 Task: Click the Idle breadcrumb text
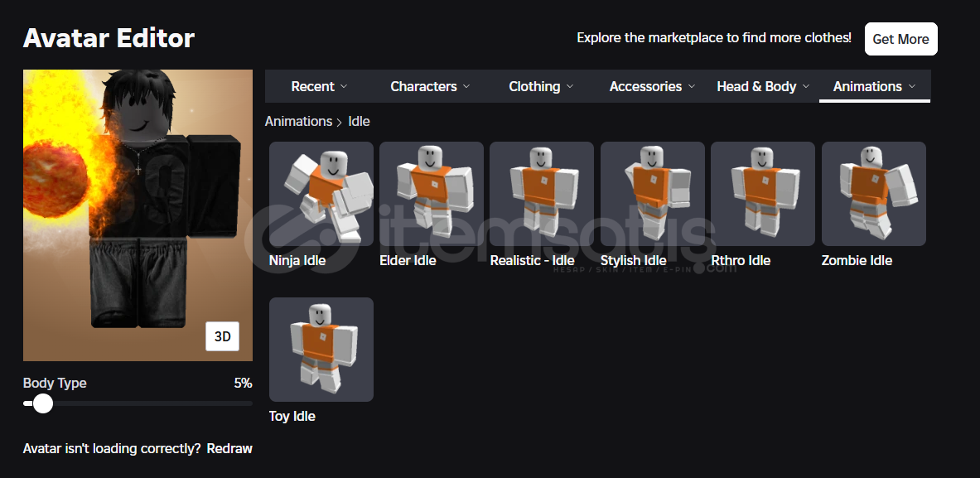tap(360, 121)
